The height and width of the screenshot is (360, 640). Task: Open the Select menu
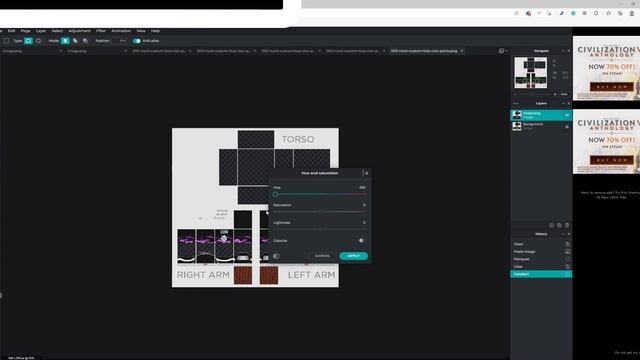(x=57, y=31)
